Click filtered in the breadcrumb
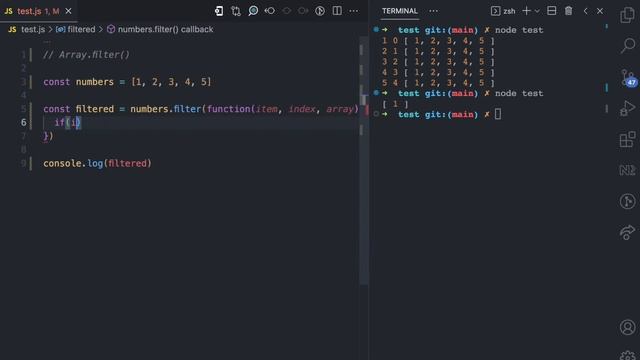Image resolution: width=640 pixels, height=360 pixels. pos(81,29)
